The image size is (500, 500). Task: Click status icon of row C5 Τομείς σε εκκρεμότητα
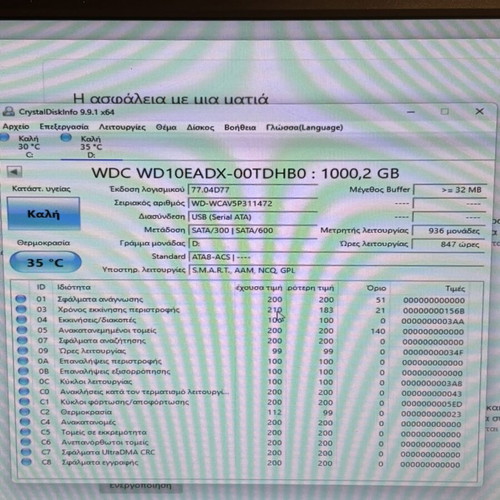click(25, 432)
